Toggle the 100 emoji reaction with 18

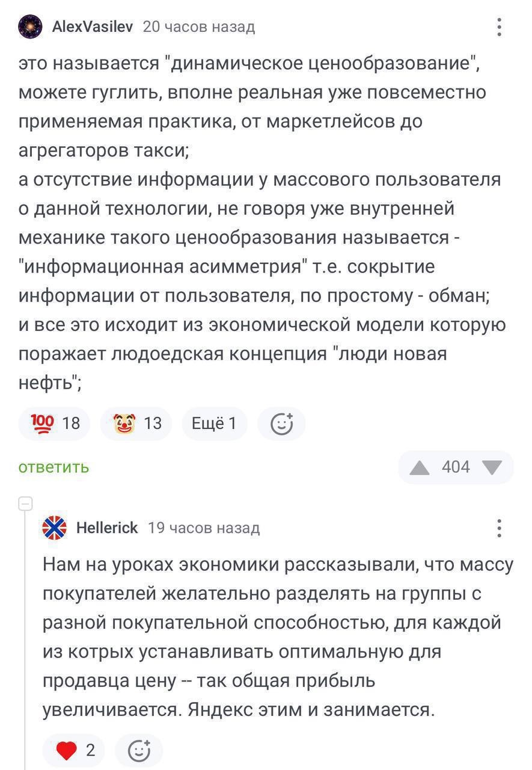(x=54, y=423)
